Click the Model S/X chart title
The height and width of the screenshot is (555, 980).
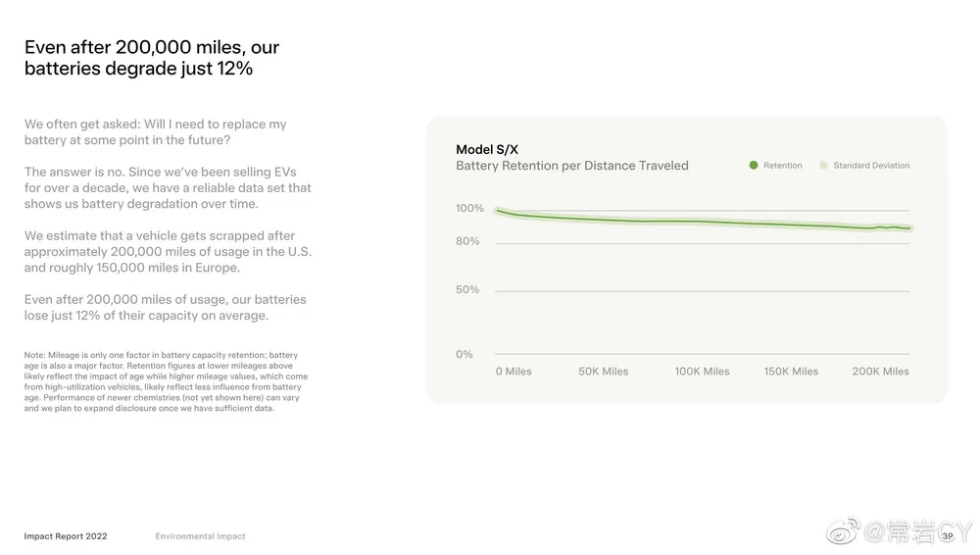coord(487,150)
